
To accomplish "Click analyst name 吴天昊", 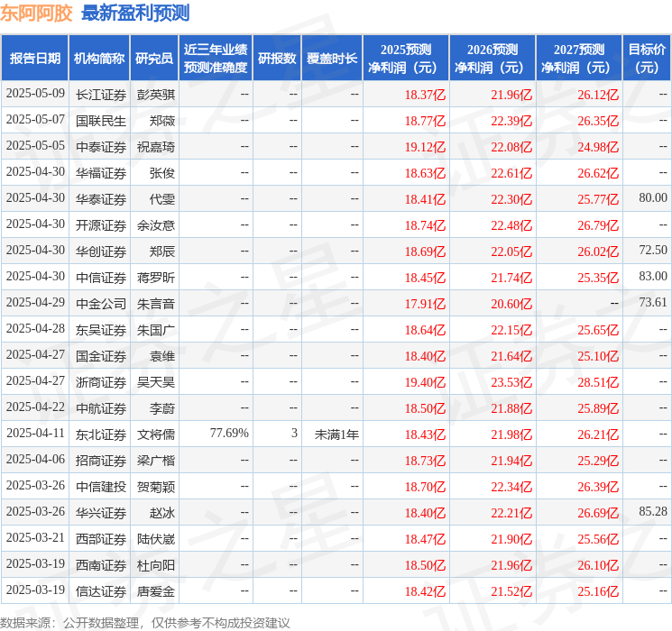I will tap(156, 382).
